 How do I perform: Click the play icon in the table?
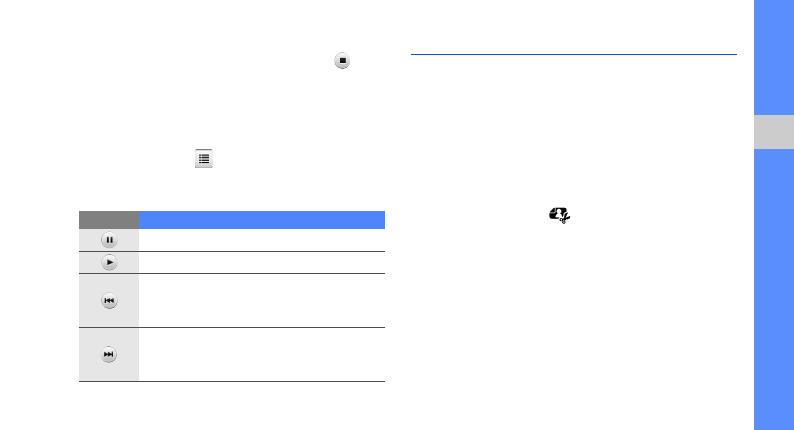pyautogui.click(x=109, y=262)
